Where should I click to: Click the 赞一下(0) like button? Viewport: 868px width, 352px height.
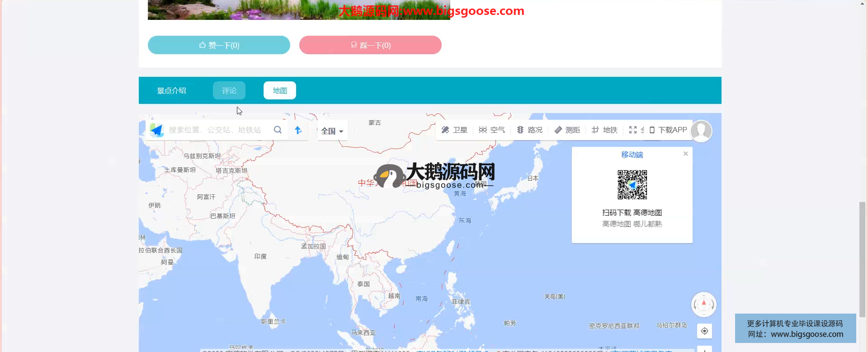219,45
